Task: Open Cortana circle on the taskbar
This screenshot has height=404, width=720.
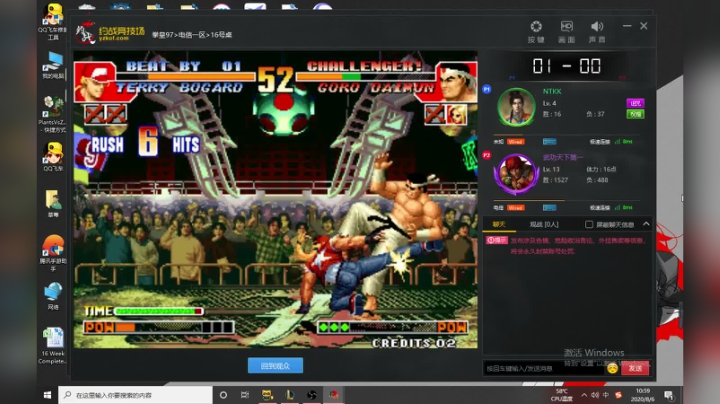Action: click(223, 395)
